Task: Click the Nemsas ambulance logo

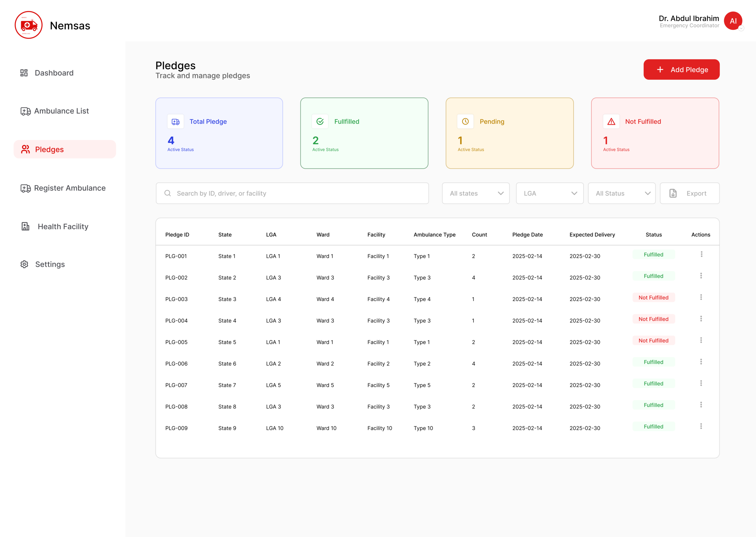Action: [x=28, y=25]
